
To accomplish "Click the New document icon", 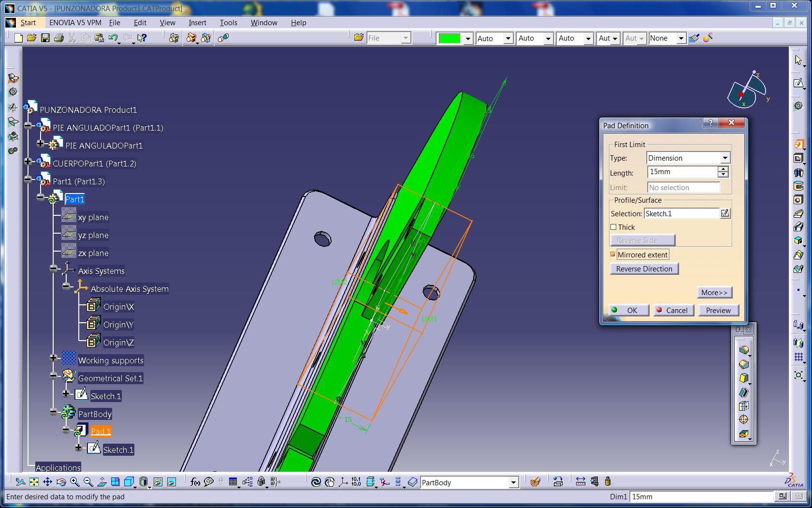I will (18, 38).
